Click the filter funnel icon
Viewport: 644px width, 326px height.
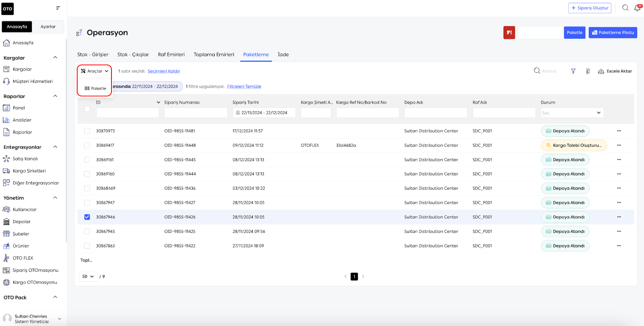(x=573, y=71)
